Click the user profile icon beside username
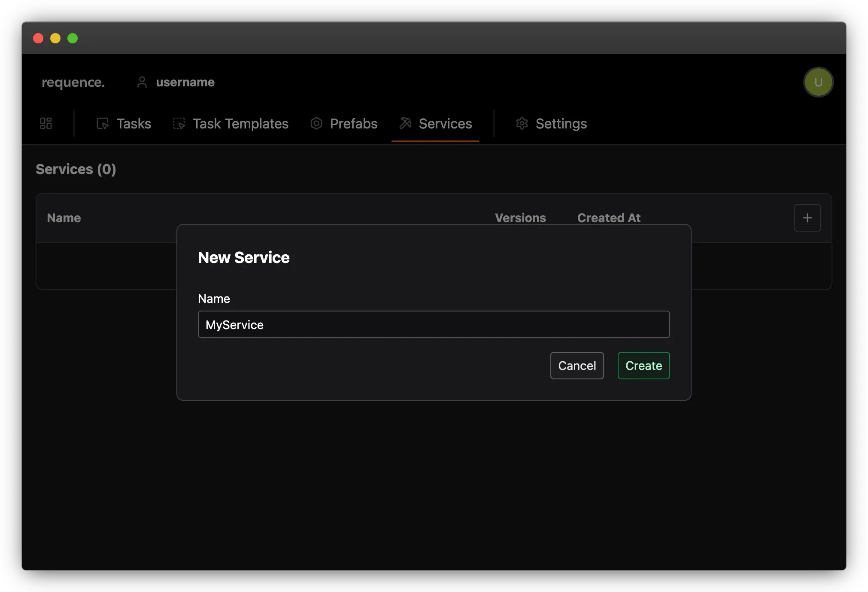Screen dimensions: 868x592 coord(142,82)
